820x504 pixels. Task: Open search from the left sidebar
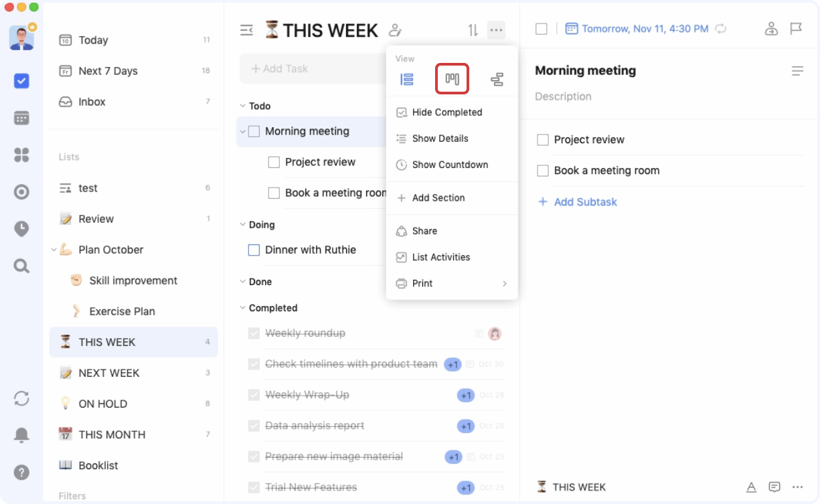coord(21,266)
